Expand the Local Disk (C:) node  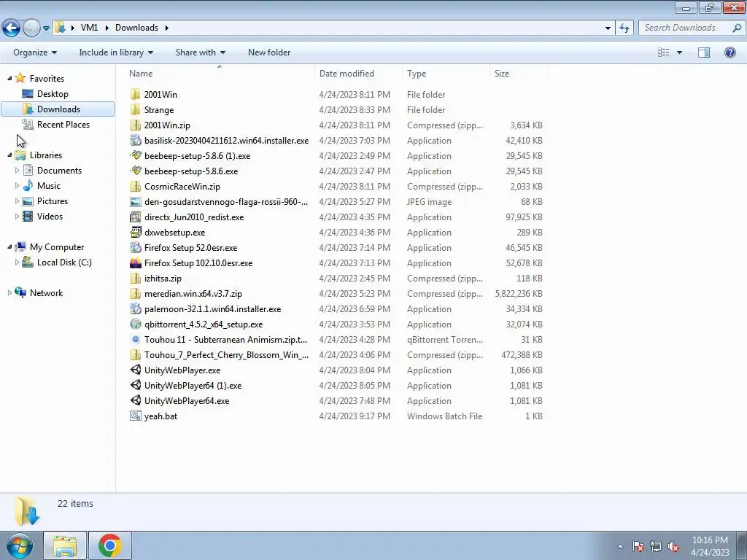point(17,262)
